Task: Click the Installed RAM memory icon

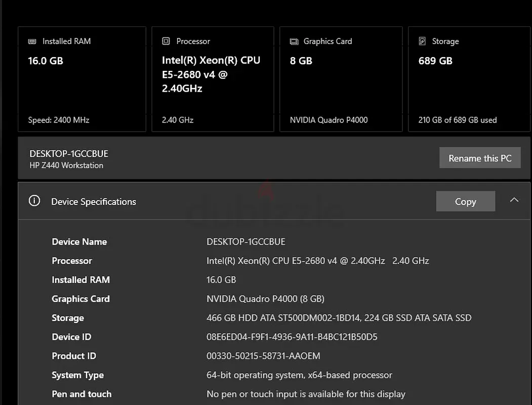Action: click(x=32, y=42)
